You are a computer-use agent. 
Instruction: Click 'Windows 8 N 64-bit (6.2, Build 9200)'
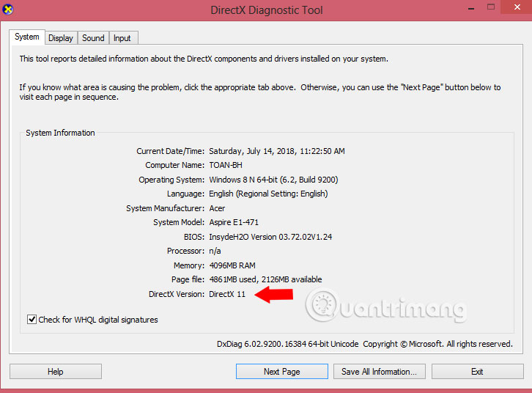click(273, 180)
